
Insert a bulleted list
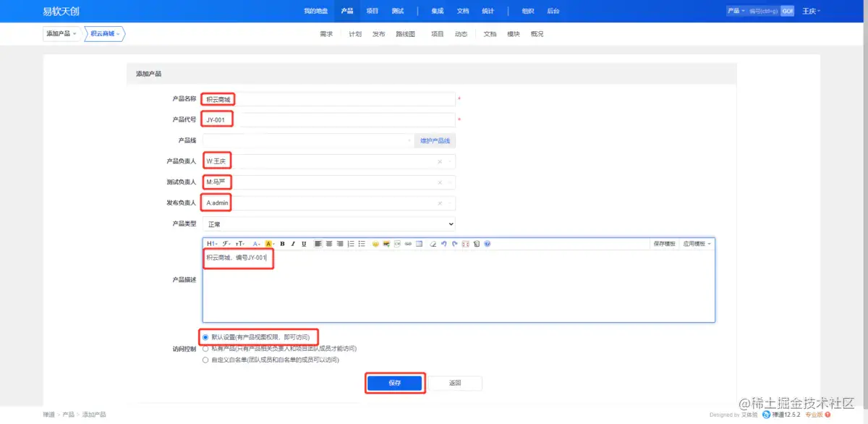pos(362,244)
